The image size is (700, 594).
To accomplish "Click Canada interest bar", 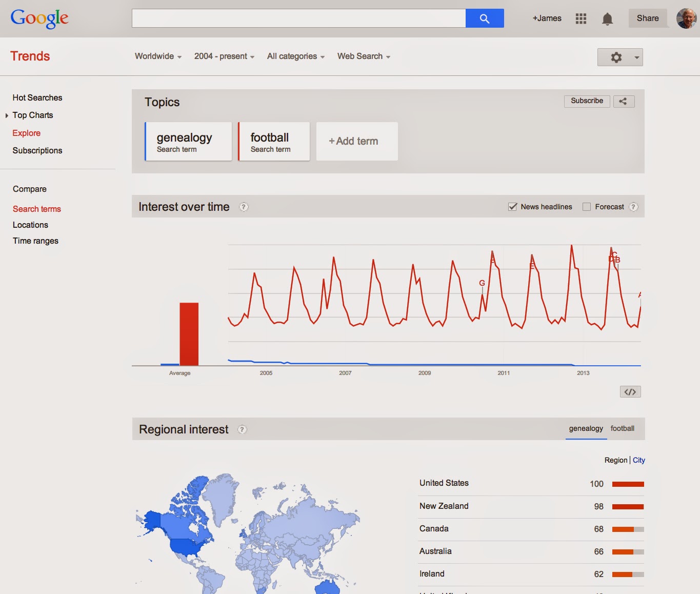I will [x=628, y=529].
